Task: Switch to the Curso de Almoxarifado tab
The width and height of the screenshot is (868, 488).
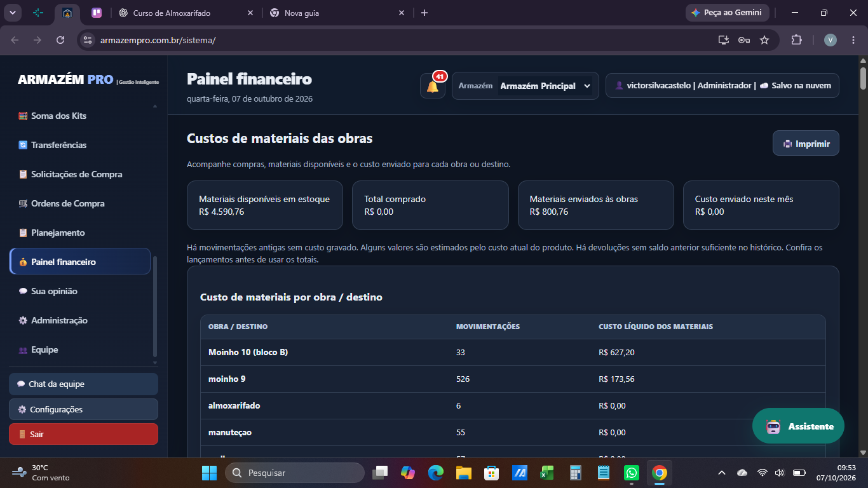Action: [186, 13]
